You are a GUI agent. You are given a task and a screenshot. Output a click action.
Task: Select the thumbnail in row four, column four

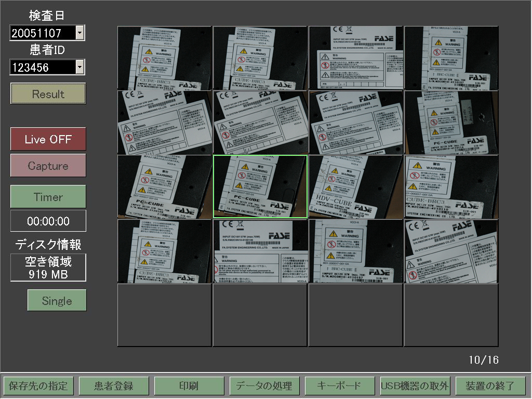coord(451,251)
